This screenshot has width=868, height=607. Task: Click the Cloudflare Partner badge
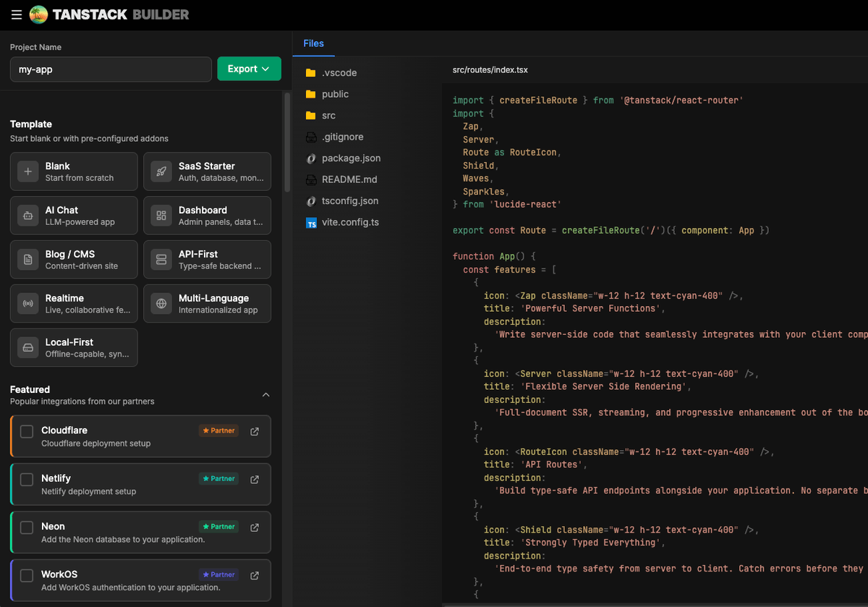tap(218, 430)
